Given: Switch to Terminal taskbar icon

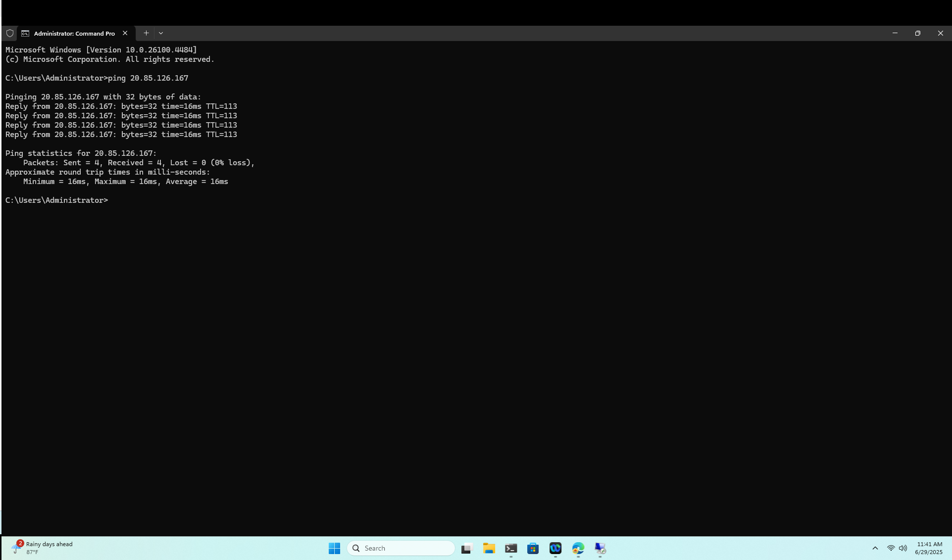Looking at the screenshot, I should (x=511, y=548).
